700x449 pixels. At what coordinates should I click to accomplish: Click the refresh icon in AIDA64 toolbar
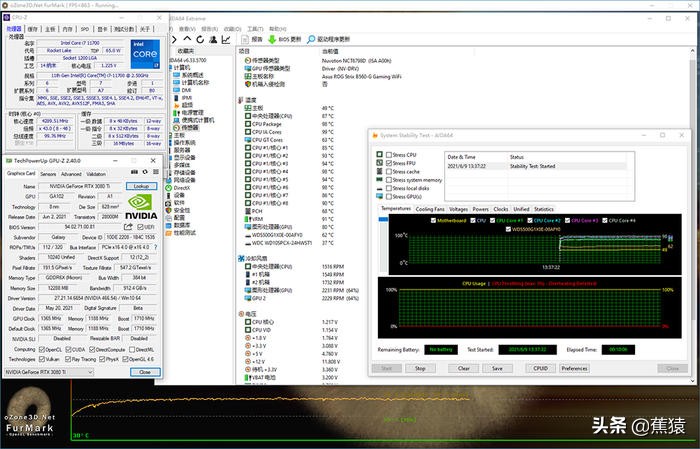coord(200,39)
